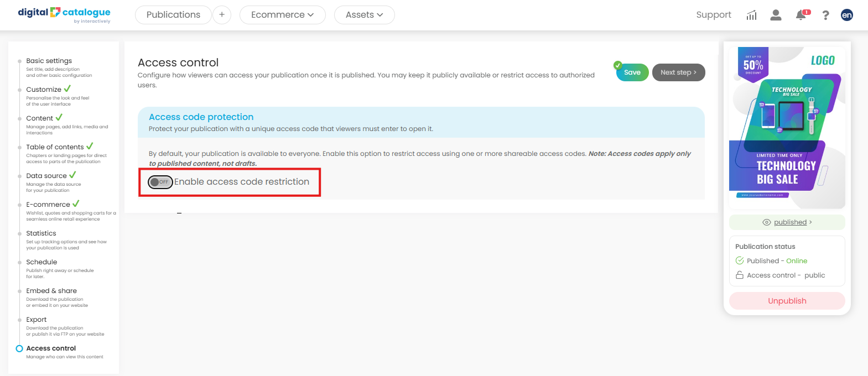
Task: Open the notifications bell icon
Action: [801, 15]
